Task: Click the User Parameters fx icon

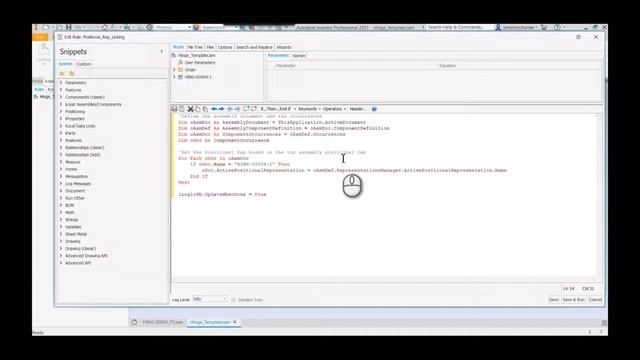Action: (x=180, y=62)
